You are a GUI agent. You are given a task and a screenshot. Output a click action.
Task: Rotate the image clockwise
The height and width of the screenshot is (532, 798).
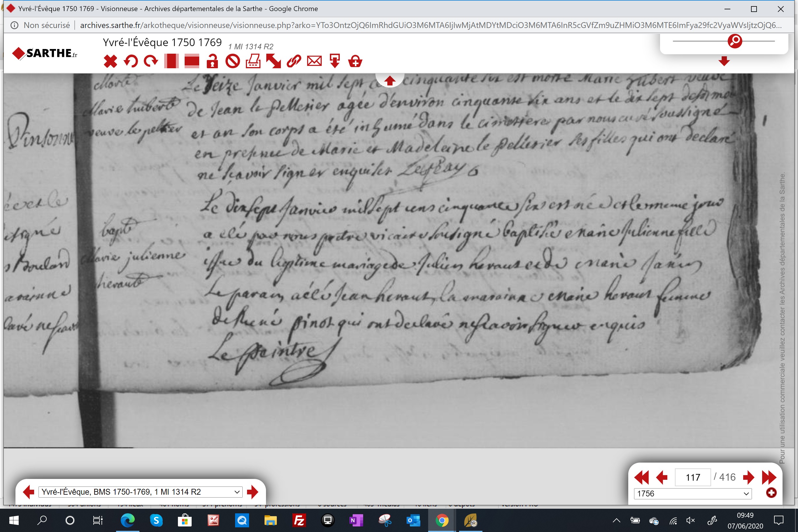(x=151, y=62)
